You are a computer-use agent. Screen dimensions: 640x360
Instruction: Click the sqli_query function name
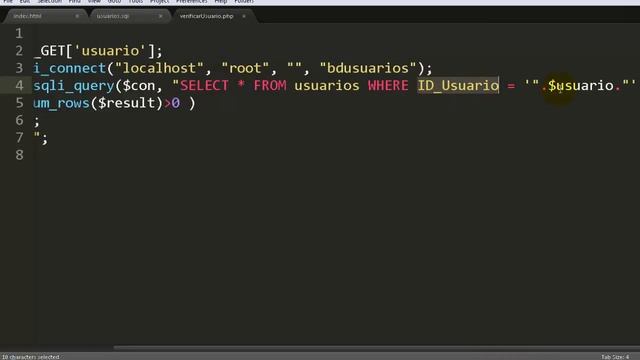coord(74,86)
